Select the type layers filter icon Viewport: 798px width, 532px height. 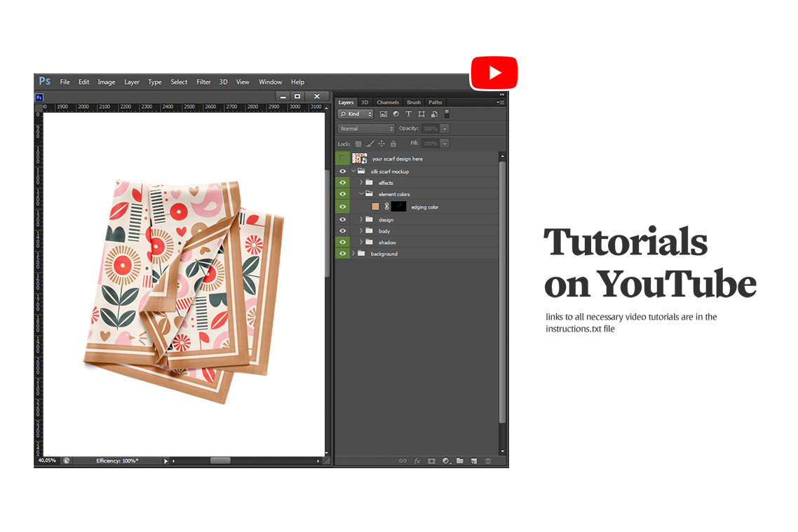pyautogui.click(x=409, y=114)
